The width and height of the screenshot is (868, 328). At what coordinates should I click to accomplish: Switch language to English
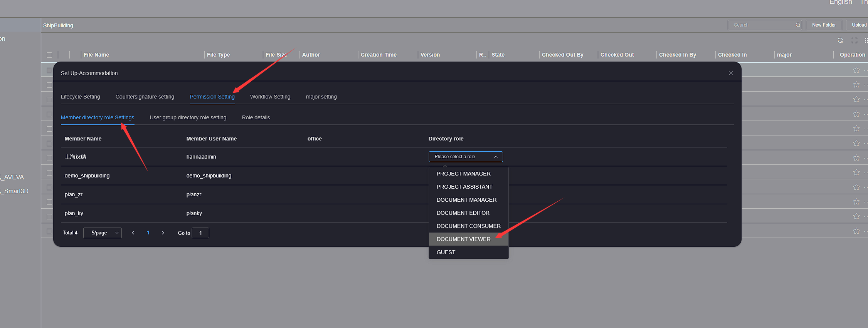point(841,2)
